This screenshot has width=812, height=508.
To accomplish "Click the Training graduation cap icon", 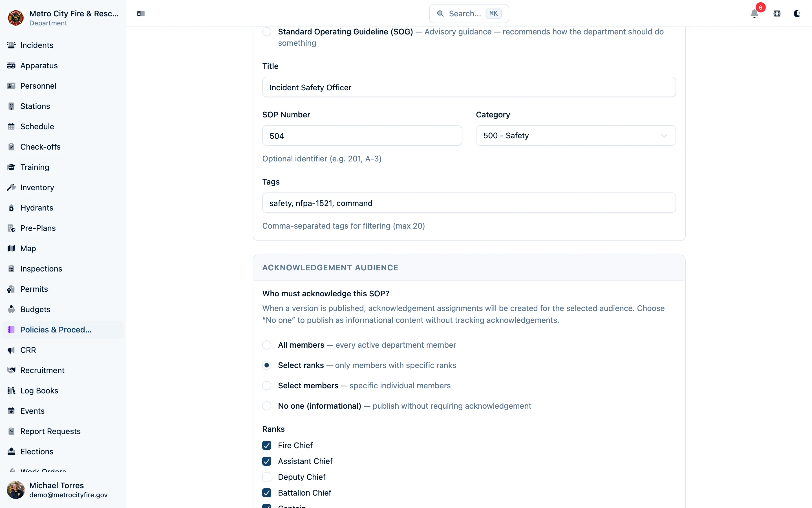I will (x=11, y=167).
